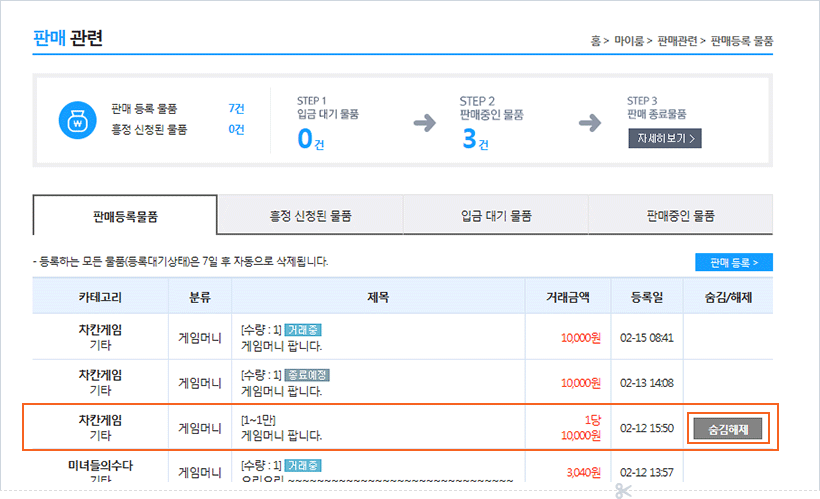The width and height of the screenshot is (820, 499).
Task: Click the 판매관련 breadcrumb link
Action: 678,41
